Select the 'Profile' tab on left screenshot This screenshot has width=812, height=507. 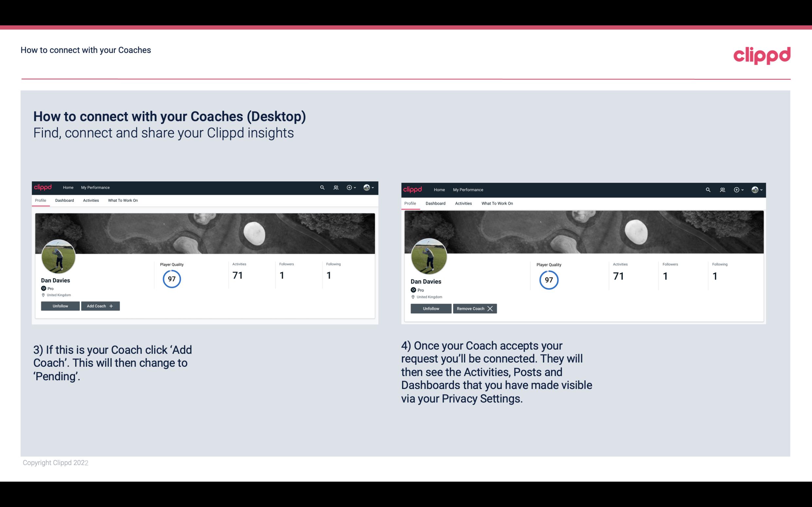pyautogui.click(x=40, y=200)
